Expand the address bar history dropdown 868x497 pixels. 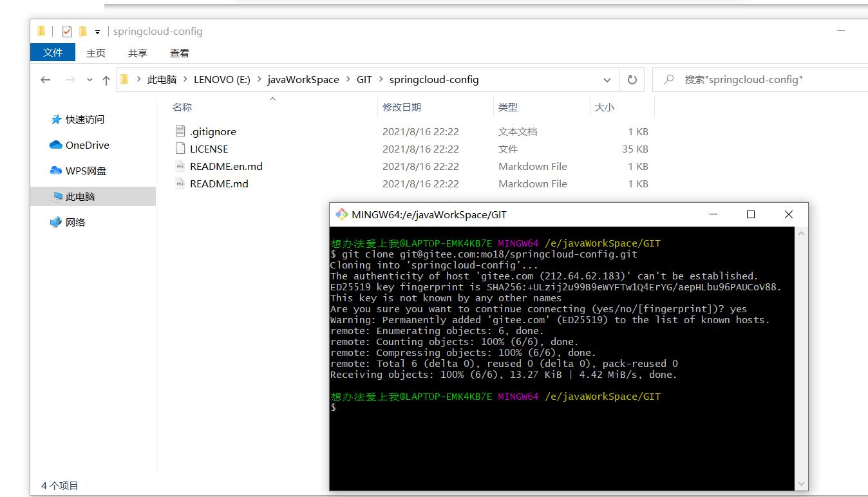pos(607,80)
